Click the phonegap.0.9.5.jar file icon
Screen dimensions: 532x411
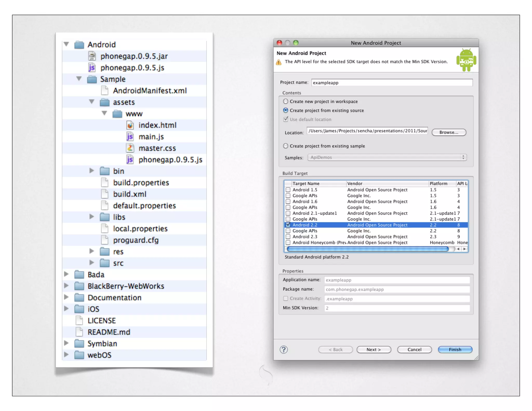click(x=92, y=56)
